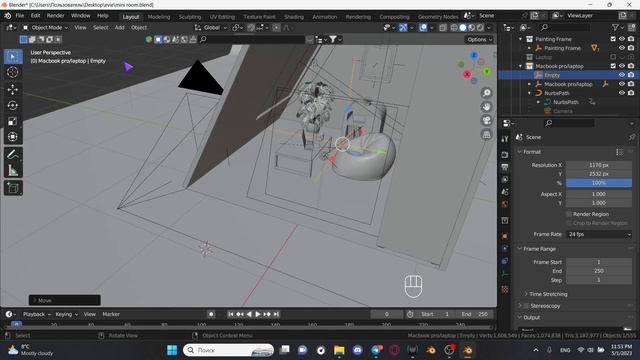Screen dimensions: 640x360
Task: Hide NurbsPath in viewport with its eye
Action: [x=622, y=93]
